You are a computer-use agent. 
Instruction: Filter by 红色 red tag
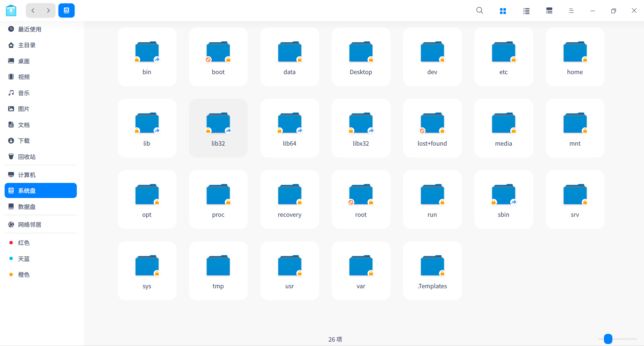24,243
